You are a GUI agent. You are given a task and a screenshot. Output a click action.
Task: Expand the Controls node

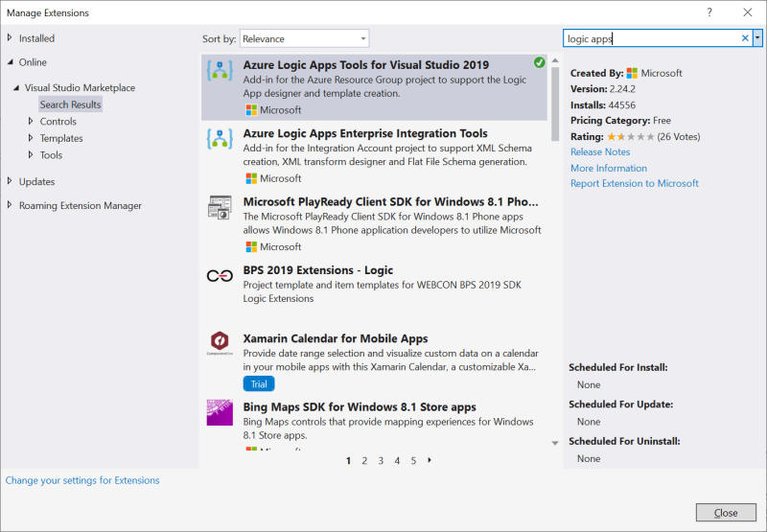pos(31,121)
